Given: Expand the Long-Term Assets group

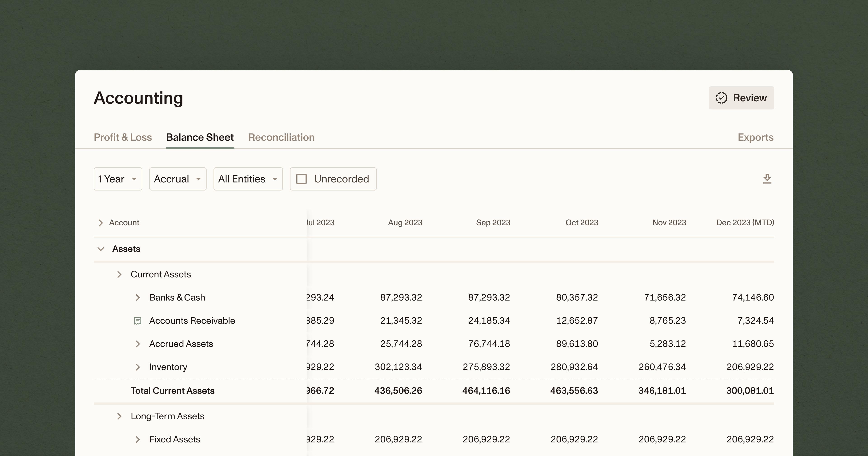Looking at the screenshot, I should (x=119, y=416).
